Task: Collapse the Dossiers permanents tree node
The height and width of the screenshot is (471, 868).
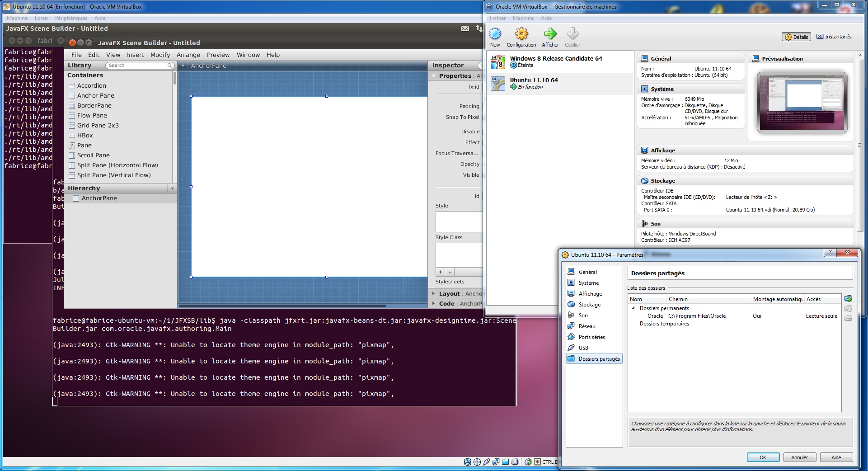Action: tap(633, 308)
